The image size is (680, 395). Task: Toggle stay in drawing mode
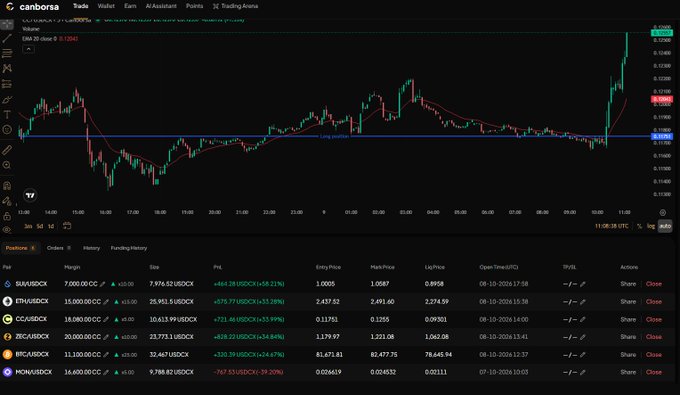pyautogui.click(x=7, y=201)
